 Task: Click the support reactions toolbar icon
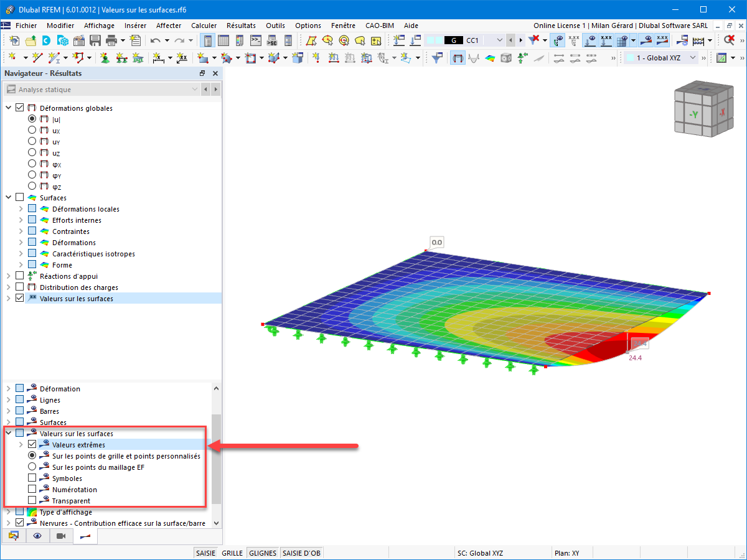(522, 58)
